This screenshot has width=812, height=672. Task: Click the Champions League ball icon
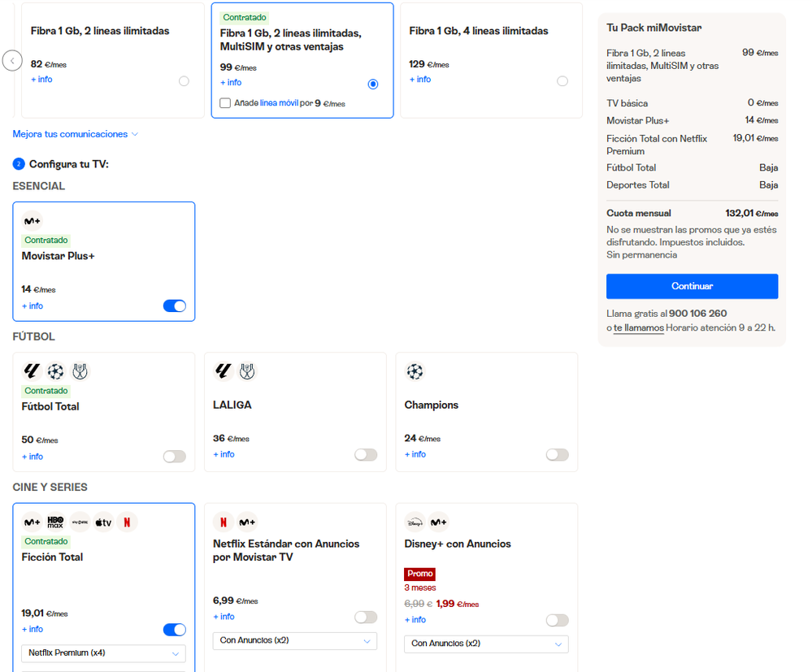pyautogui.click(x=415, y=372)
